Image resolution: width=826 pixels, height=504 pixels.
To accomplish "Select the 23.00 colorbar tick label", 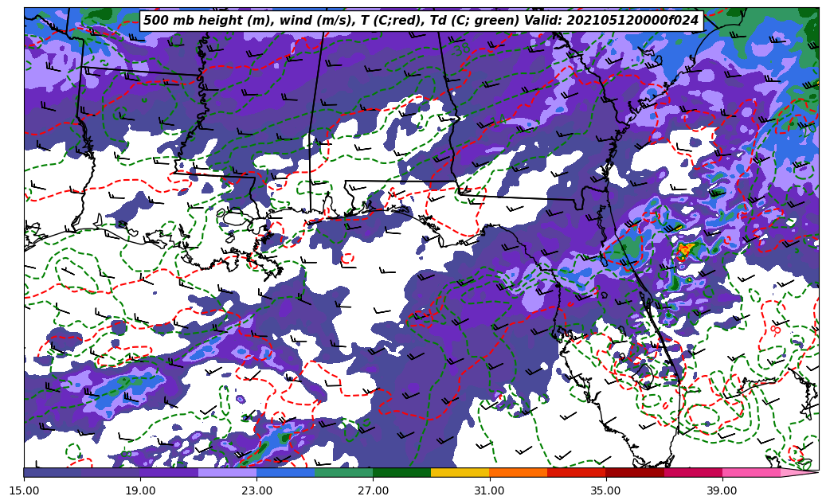I will [x=256, y=490].
